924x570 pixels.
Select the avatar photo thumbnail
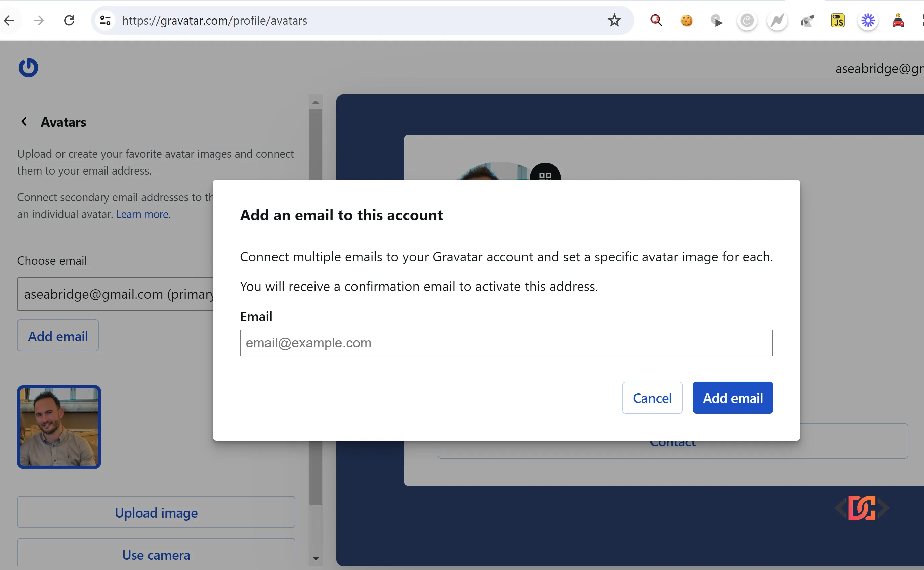coord(59,427)
